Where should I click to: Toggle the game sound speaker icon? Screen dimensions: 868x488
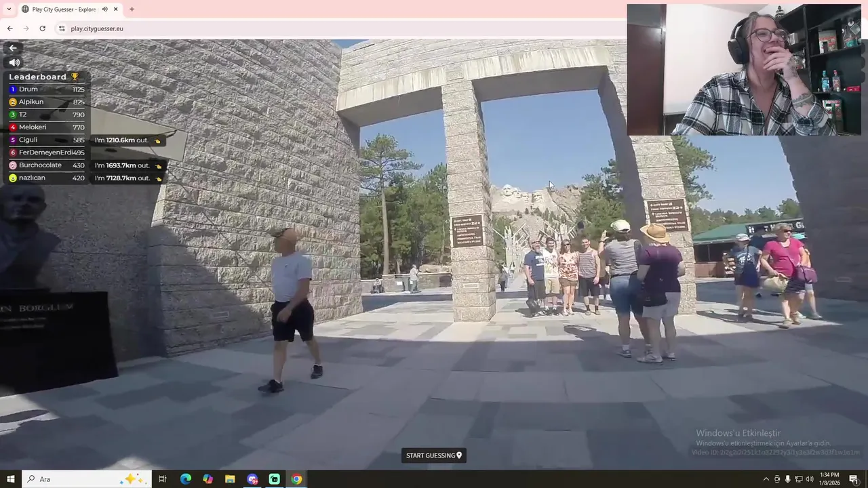pyautogui.click(x=14, y=62)
